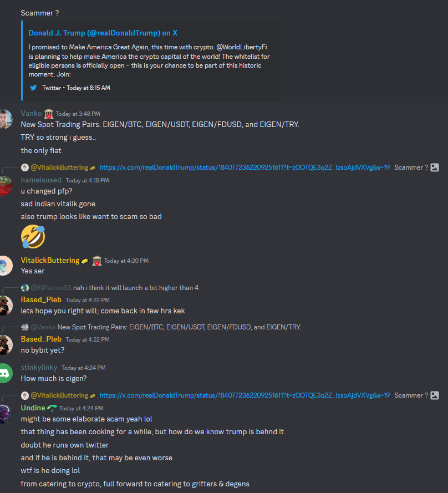Click the laughing emoji in nameisused's message
This screenshot has width=448, height=493.
(33, 236)
